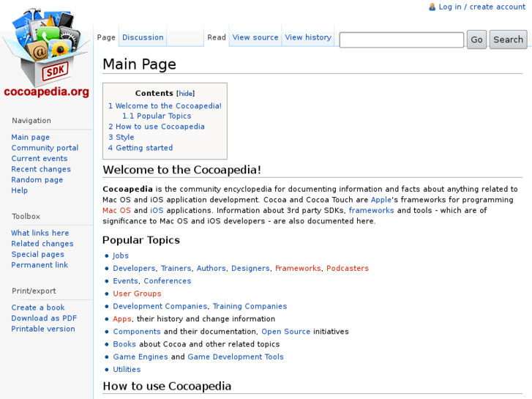Open the User Groups topic link
Screen dimensions: 532x399
pos(137,294)
